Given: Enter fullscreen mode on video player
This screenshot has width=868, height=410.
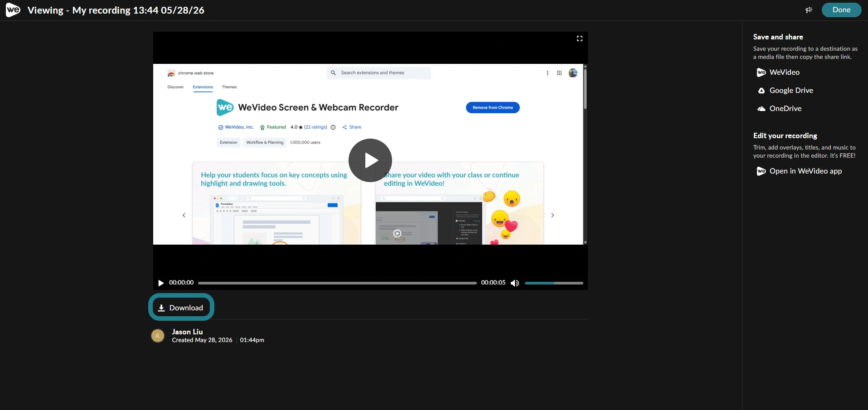Looking at the screenshot, I should tap(579, 39).
